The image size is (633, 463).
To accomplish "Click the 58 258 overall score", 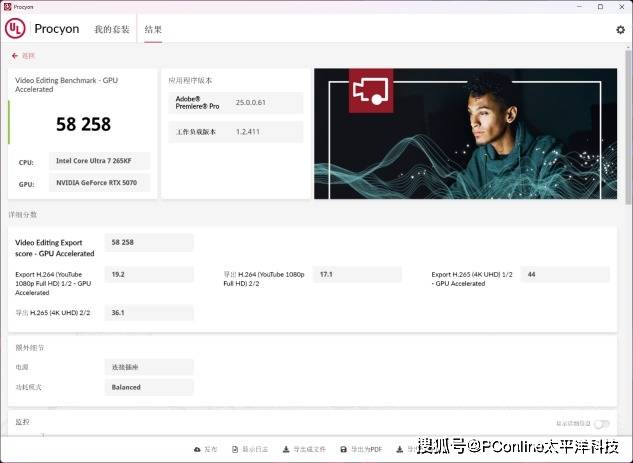I will [x=83, y=124].
